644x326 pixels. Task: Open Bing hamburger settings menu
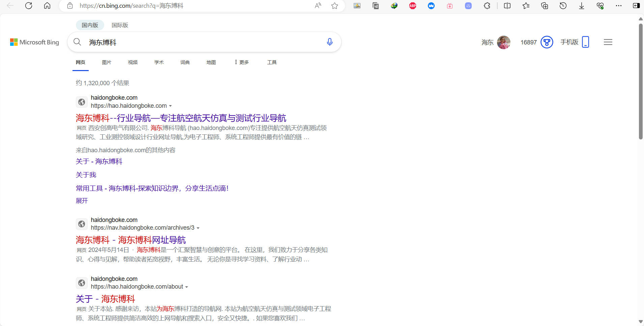tap(608, 42)
